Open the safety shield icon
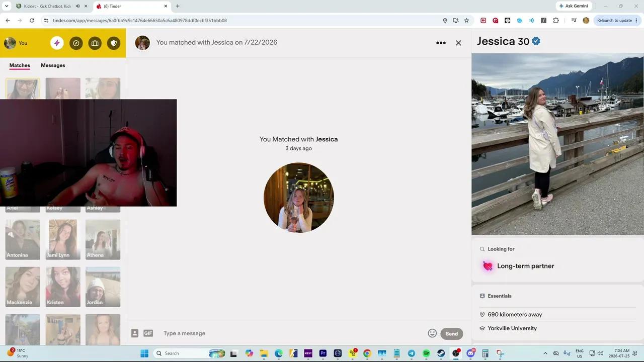 tap(114, 43)
